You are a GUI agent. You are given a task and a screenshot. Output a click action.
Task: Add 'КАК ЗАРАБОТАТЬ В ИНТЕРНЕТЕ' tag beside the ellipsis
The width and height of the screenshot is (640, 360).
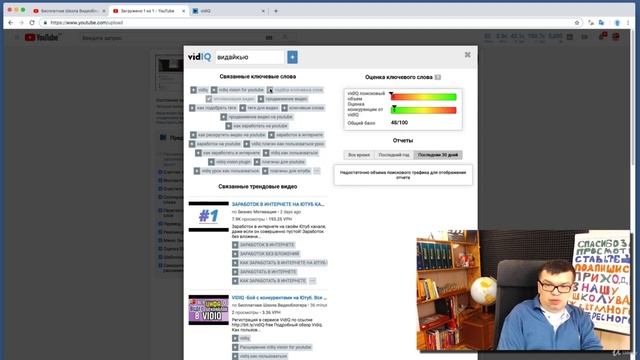[x=235, y=281]
